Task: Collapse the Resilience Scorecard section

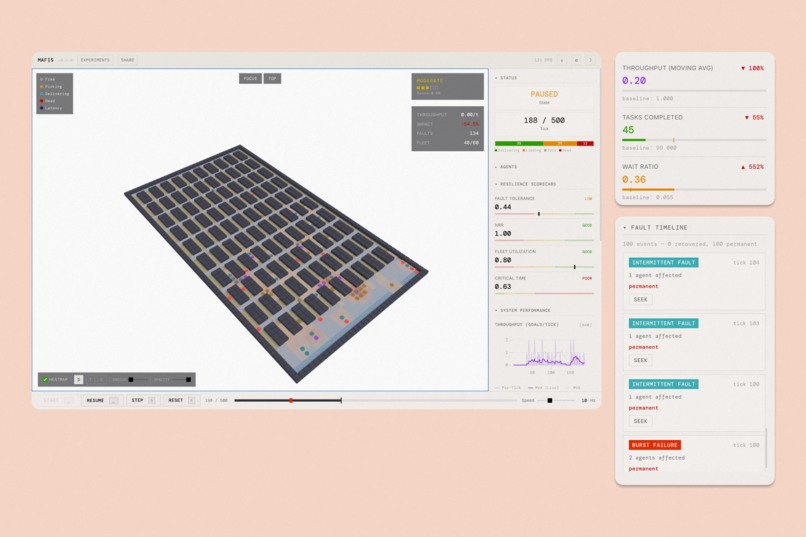Action: tap(525, 184)
